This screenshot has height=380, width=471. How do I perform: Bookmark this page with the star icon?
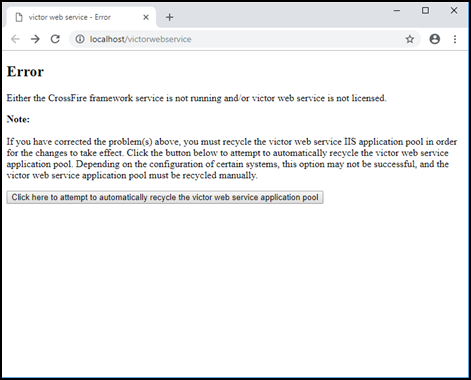point(410,39)
